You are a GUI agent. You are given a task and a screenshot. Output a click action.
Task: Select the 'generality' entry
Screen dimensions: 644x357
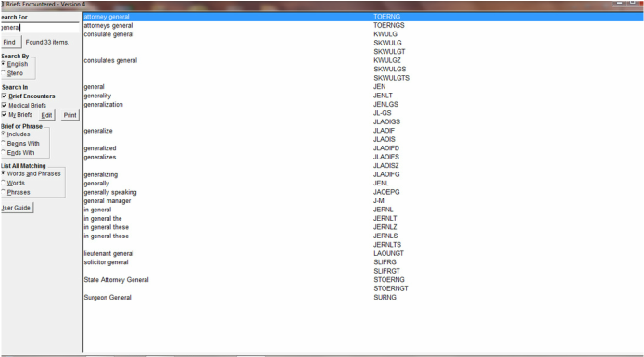tap(97, 96)
